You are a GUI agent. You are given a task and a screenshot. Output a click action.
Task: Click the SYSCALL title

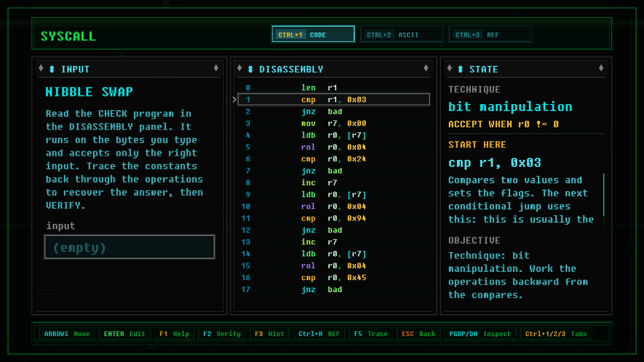pos(68,36)
